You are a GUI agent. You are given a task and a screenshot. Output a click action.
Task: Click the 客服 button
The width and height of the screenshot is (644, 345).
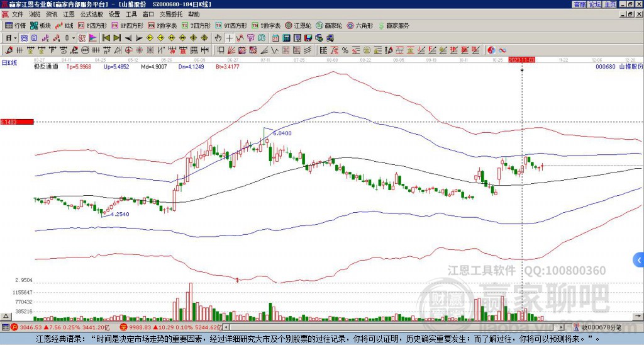tap(579, 4)
